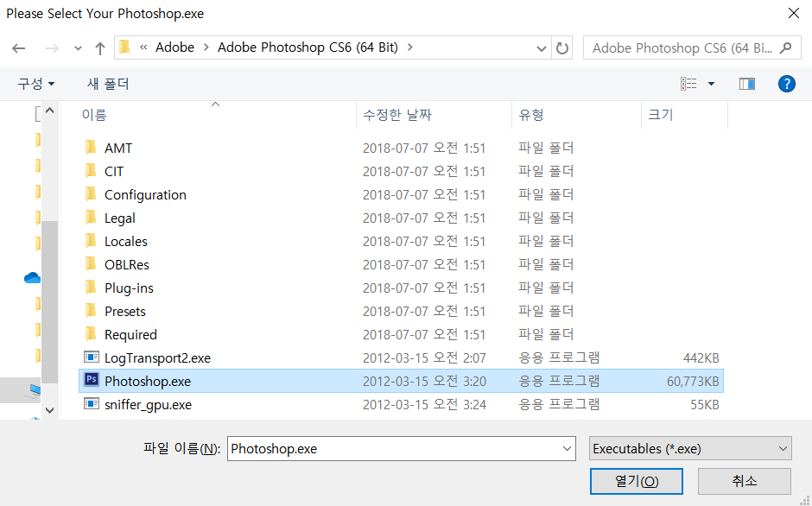Viewport: 812px width, 506px height.
Task: Click the navigation pane scrollbar thumb
Action: (x=50, y=302)
